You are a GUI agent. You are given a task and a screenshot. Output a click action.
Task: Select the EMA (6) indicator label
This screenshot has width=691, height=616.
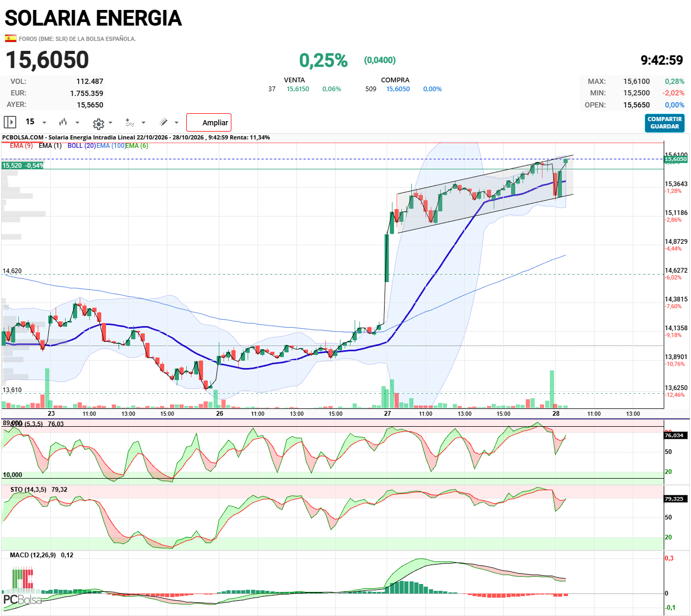(x=137, y=146)
